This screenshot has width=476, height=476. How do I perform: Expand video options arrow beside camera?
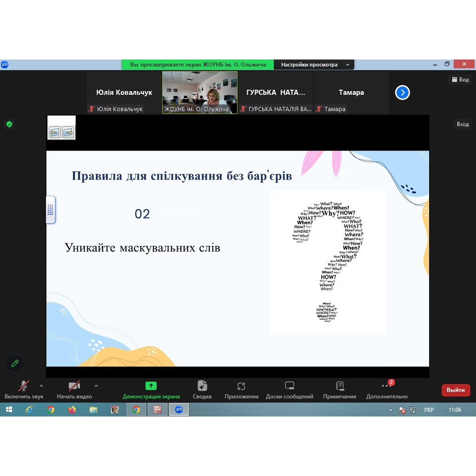tap(96, 386)
